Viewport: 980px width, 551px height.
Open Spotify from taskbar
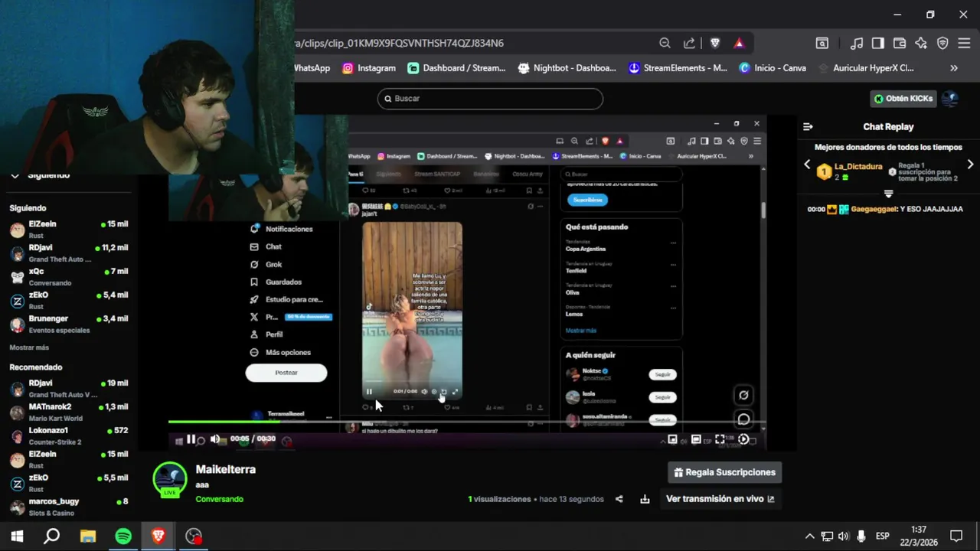tap(123, 536)
